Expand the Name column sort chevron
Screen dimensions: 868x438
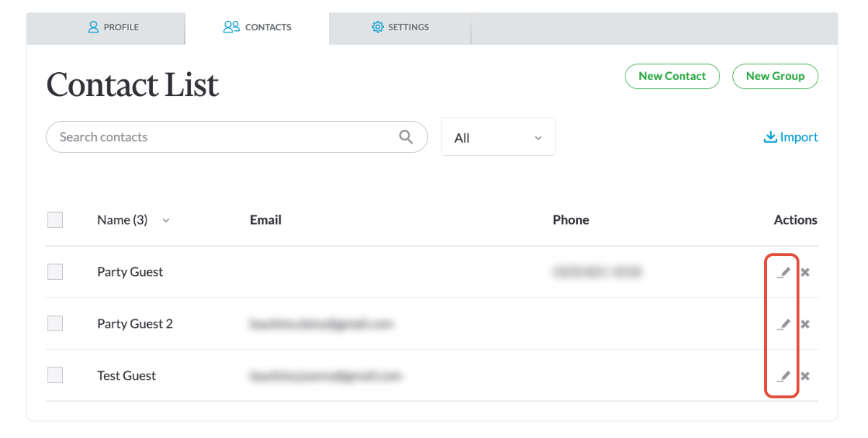(166, 220)
